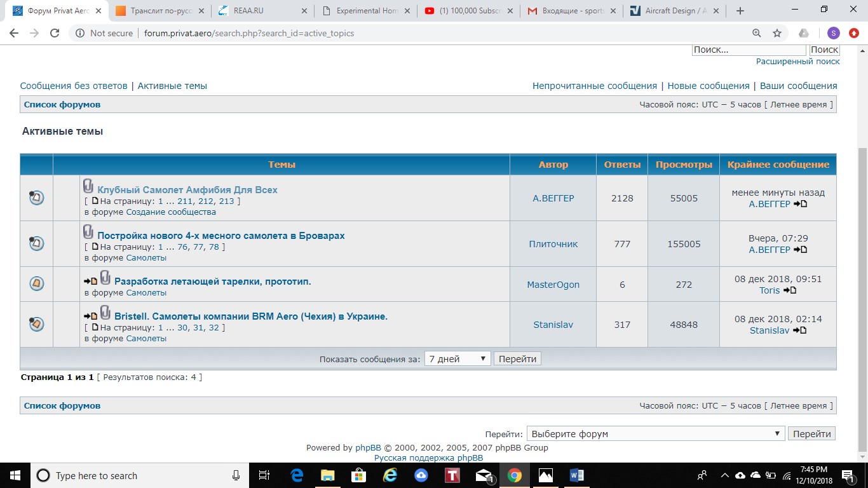Click the topic status icon for Bristell row
This screenshot has width=868, height=488.
click(36, 324)
